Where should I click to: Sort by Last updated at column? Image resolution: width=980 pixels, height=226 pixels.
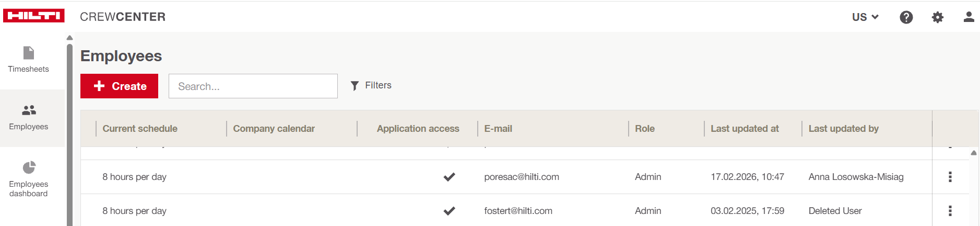point(745,129)
